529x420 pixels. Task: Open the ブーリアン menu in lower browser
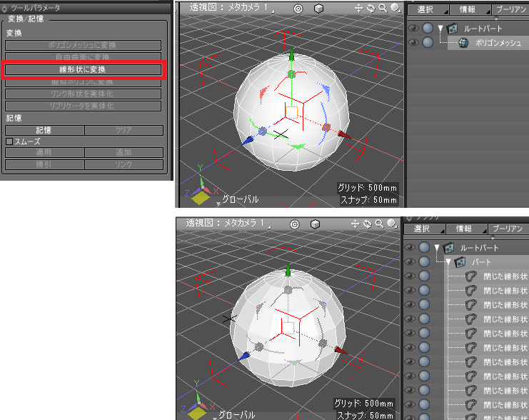pos(508,229)
